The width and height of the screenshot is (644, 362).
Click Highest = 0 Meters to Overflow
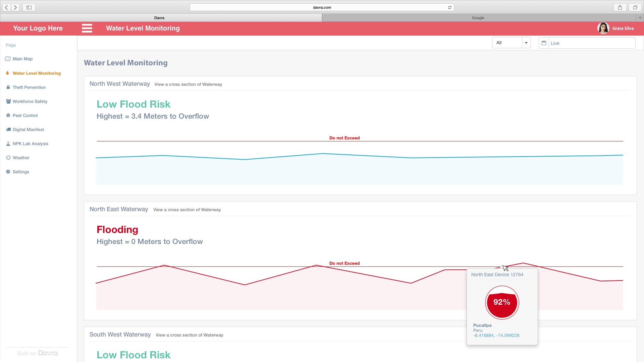pos(150,242)
